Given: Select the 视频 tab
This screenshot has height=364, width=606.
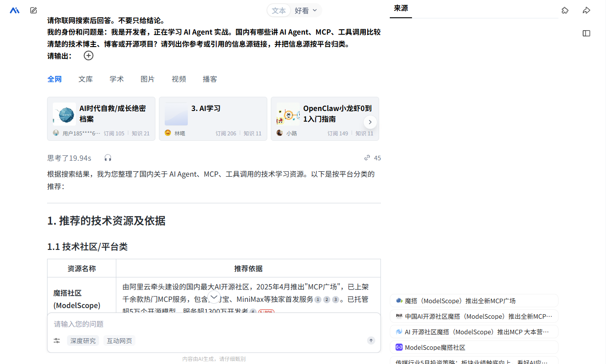Looking at the screenshot, I should [179, 79].
